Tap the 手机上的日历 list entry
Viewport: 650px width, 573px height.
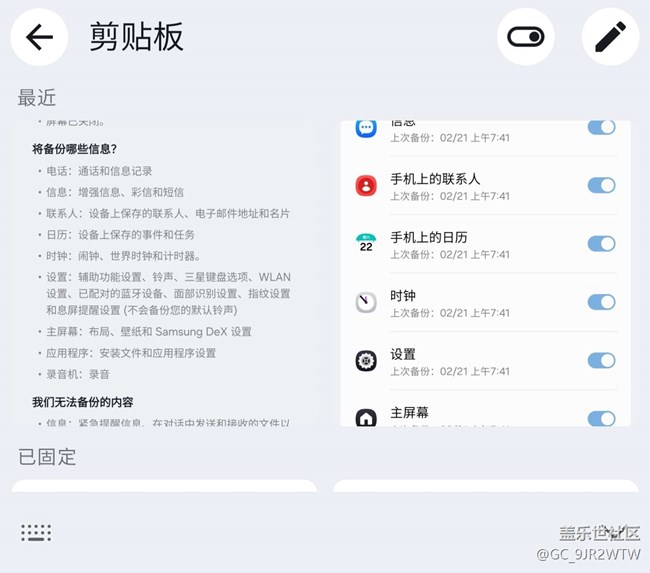(x=470, y=244)
